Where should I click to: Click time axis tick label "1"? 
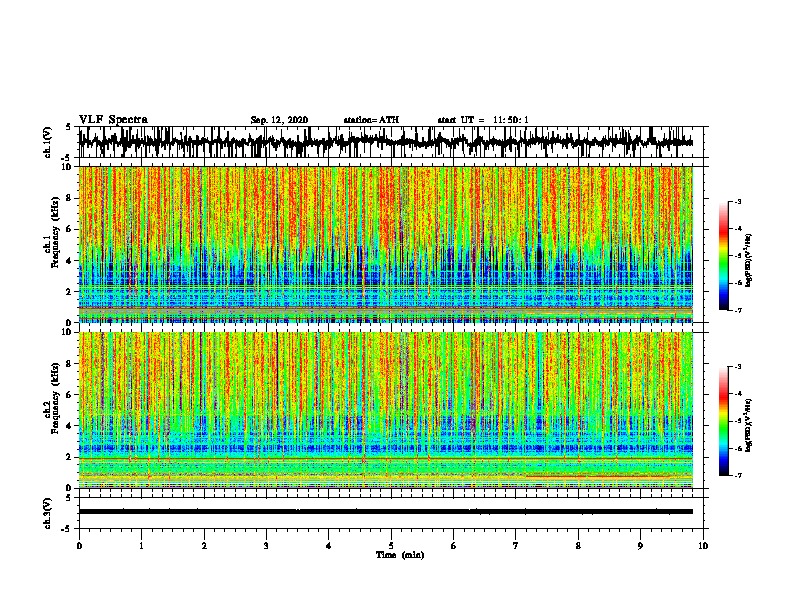point(141,545)
